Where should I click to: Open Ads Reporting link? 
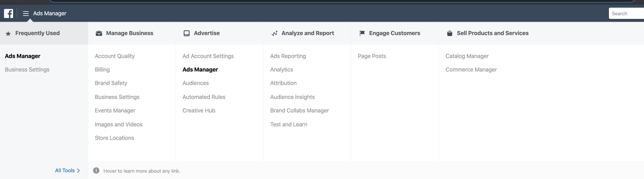pyautogui.click(x=288, y=56)
